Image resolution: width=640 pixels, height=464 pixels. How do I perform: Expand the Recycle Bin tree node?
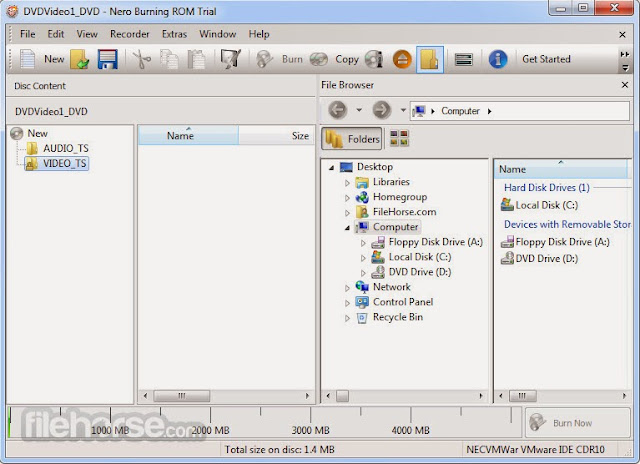347,318
